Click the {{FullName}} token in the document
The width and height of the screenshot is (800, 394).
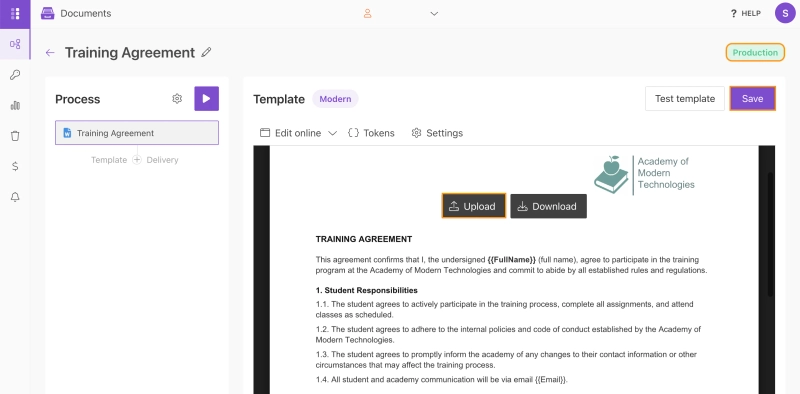(512, 259)
